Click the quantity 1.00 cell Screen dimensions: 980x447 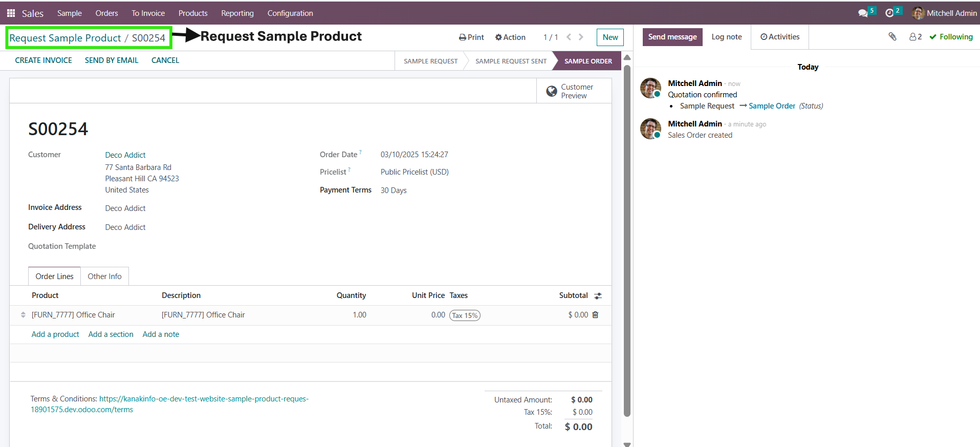pos(359,315)
